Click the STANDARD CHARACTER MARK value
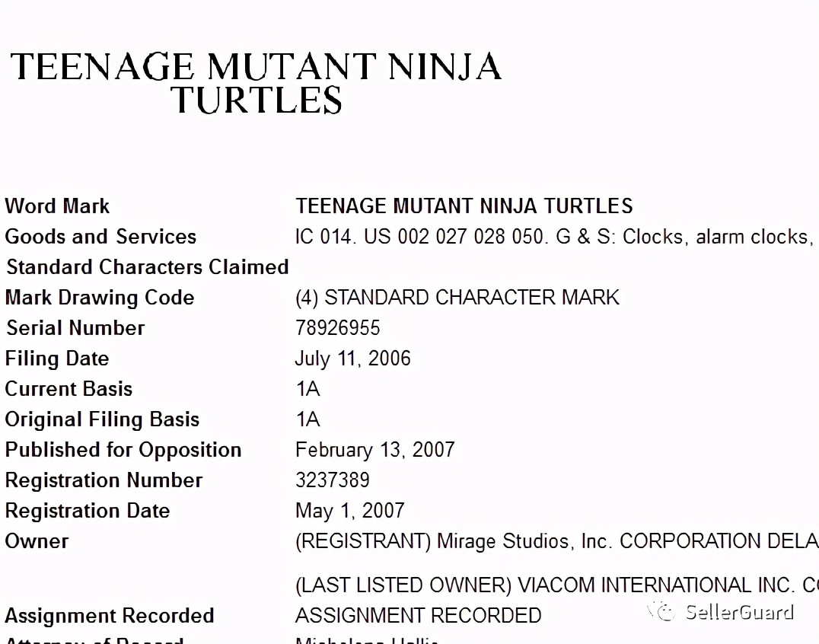 pyautogui.click(x=457, y=298)
